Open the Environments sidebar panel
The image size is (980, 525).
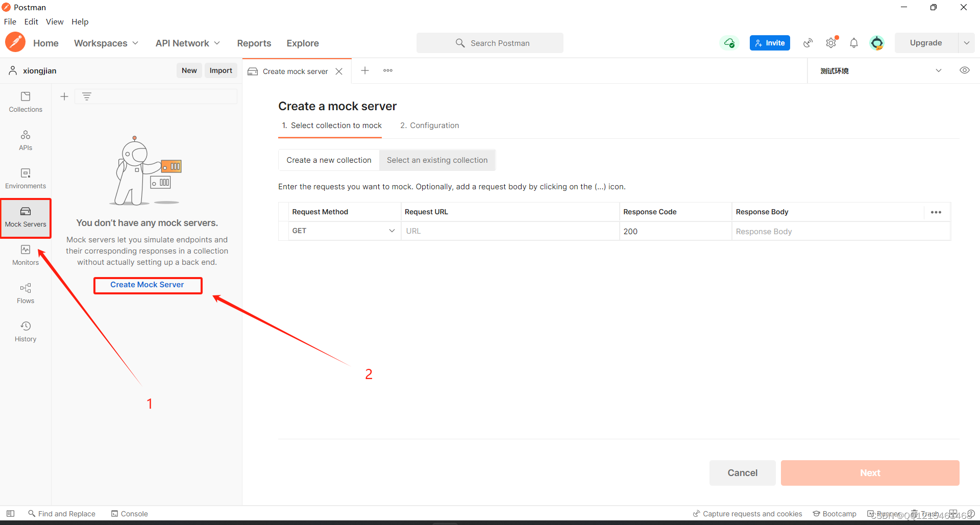coord(26,179)
